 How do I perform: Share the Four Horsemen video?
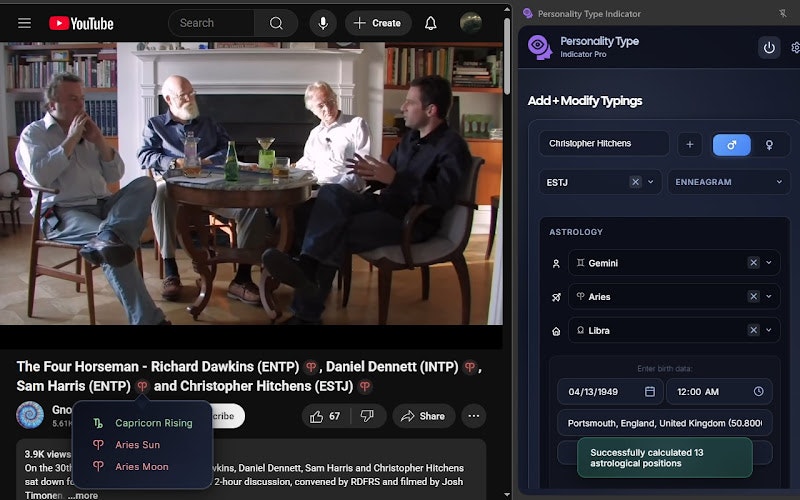click(x=423, y=416)
